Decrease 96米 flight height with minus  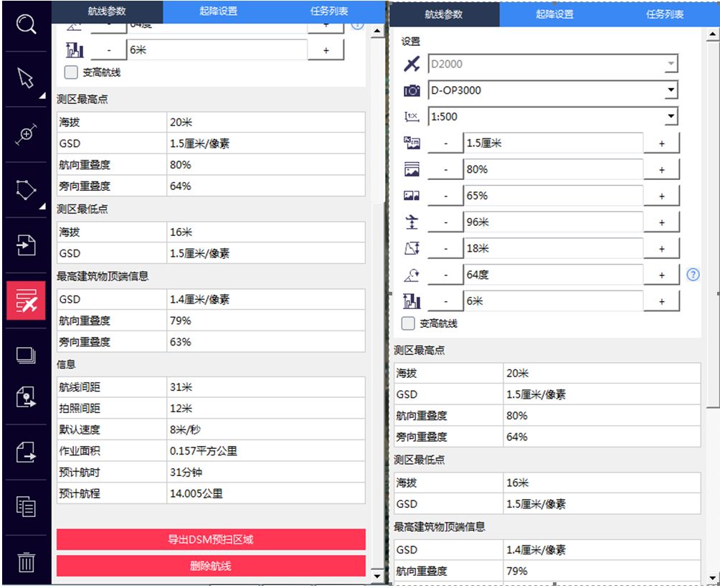445,222
